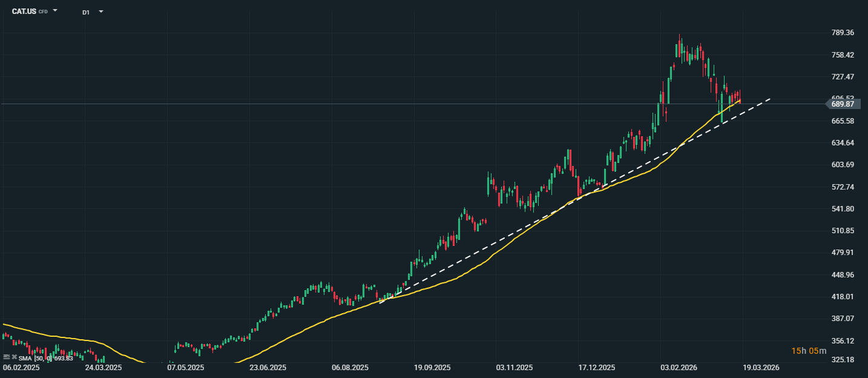Click the 06.02.2025 date on time axis
This screenshot has width=868, height=378.
pos(20,368)
